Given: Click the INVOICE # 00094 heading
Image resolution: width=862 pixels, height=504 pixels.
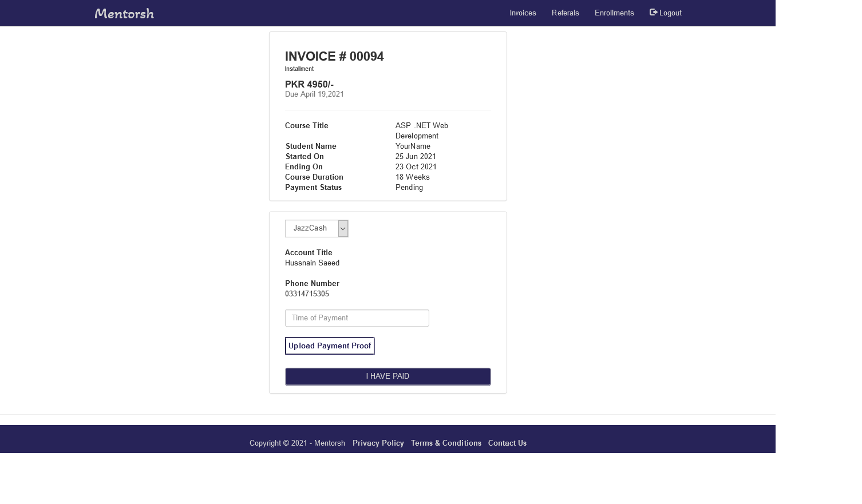Looking at the screenshot, I should click(x=334, y=57).
